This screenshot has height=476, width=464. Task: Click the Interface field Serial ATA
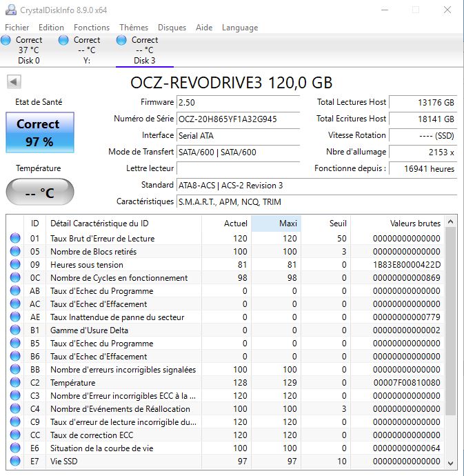coord(239,135)
